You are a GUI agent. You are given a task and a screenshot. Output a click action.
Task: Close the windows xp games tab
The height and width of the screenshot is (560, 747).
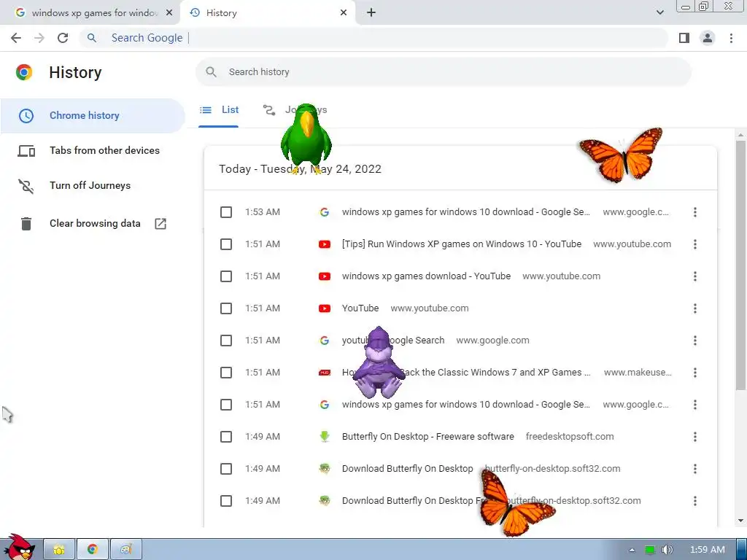click(x=169, y=13)
